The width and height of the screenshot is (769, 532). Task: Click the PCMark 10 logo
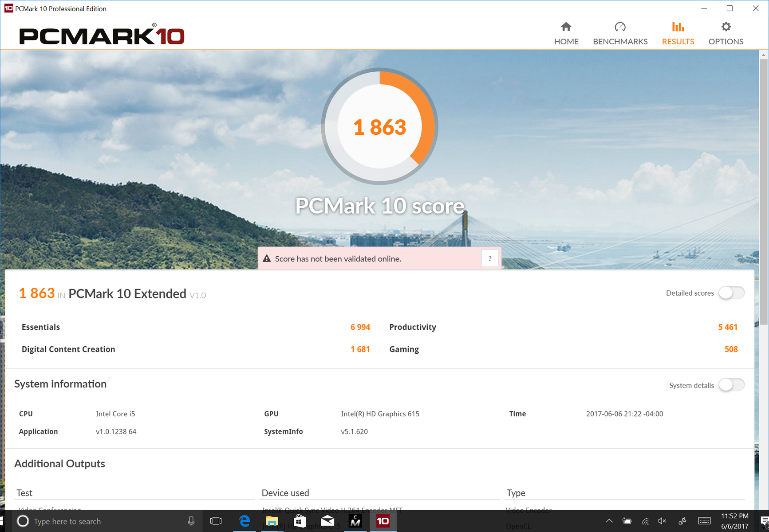pyautogui.click(x=102, y=35)
